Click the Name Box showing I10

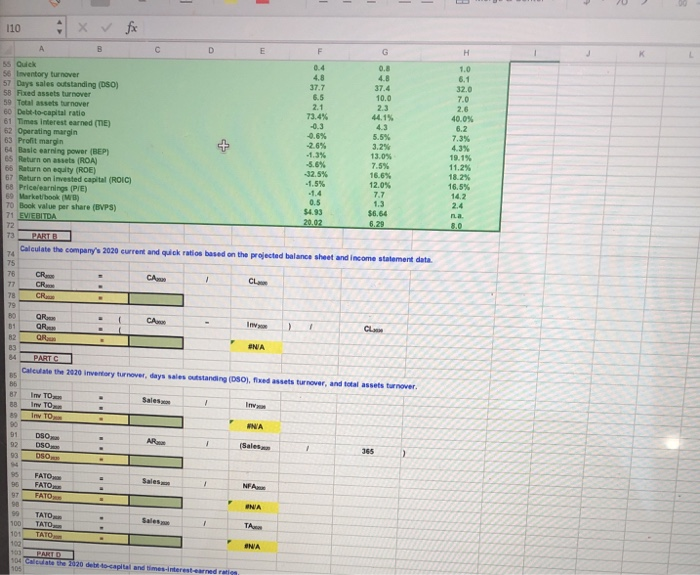[28, 28]
